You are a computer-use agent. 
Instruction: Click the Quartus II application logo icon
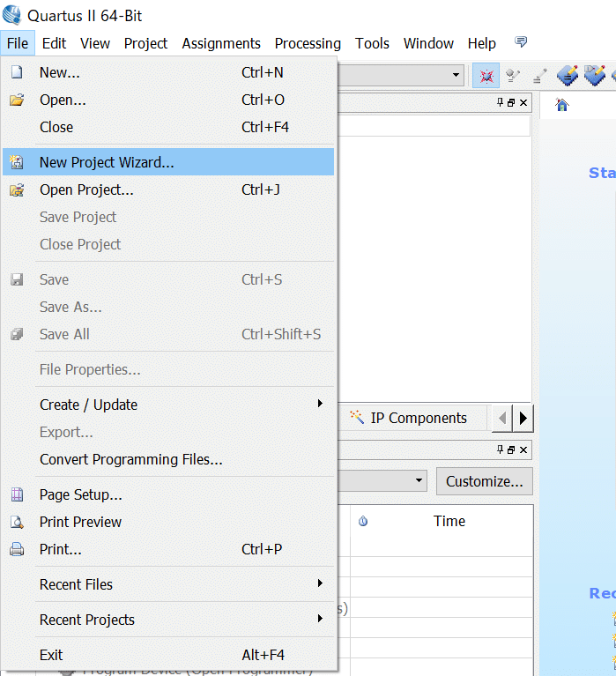11,15
